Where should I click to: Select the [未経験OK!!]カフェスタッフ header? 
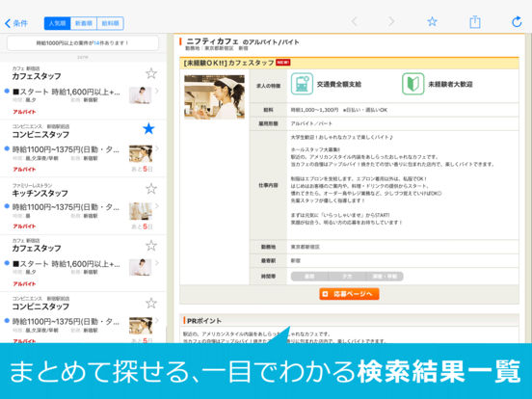tap(228, 63)
